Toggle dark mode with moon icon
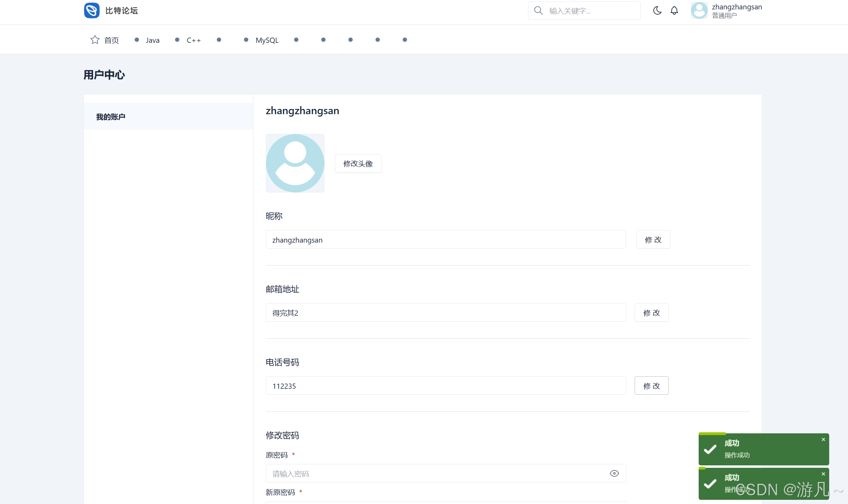 pyautogui.click(x=657, y=11)
